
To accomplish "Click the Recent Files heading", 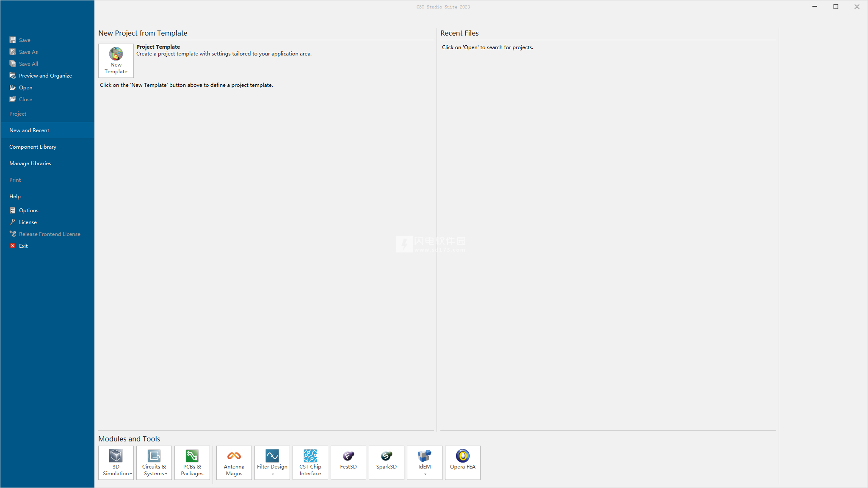I will (459, 33).
